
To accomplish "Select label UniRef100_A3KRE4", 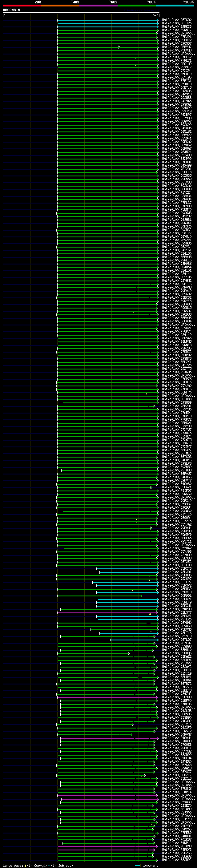I will [177, 792].
